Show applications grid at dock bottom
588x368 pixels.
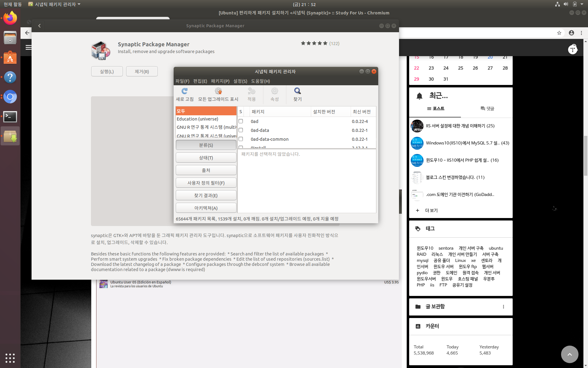10,358
